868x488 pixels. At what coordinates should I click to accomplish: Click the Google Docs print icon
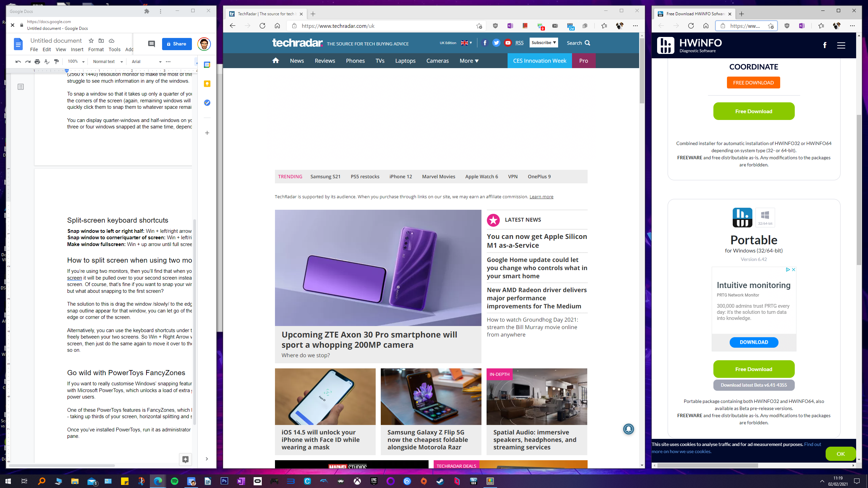coord(36,61)
